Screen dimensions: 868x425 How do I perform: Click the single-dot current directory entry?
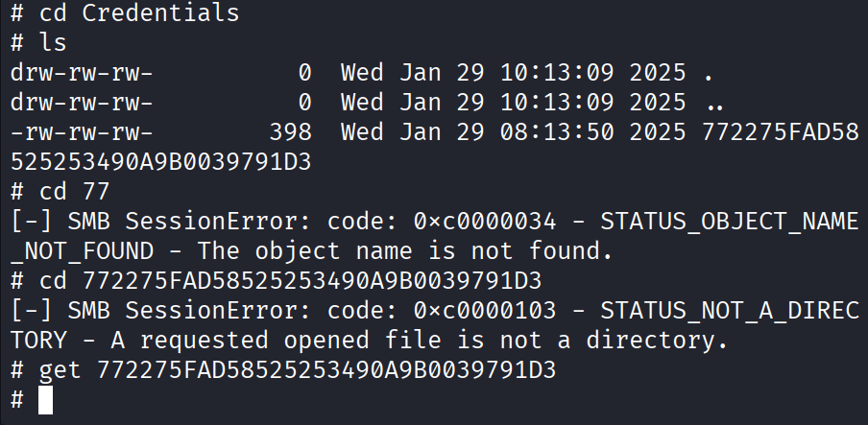tap(708, 73)
